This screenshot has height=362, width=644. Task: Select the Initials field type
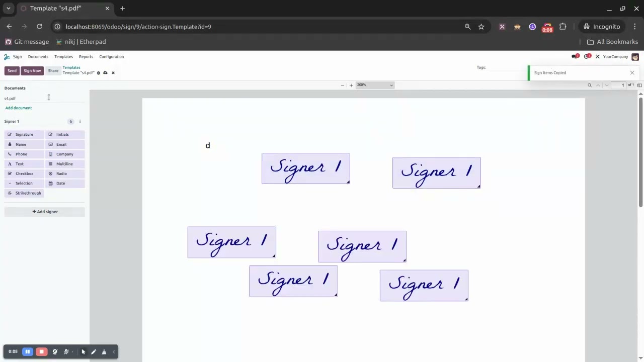[65, 135]
